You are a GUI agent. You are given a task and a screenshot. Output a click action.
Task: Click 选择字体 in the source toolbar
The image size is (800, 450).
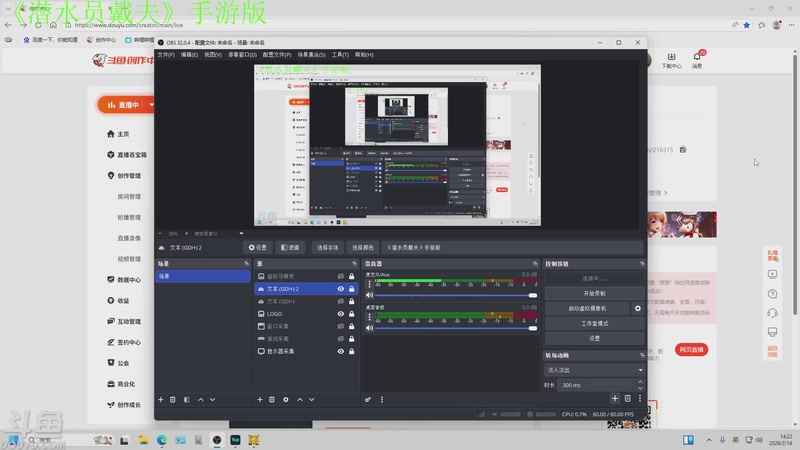tap(328, 247)
